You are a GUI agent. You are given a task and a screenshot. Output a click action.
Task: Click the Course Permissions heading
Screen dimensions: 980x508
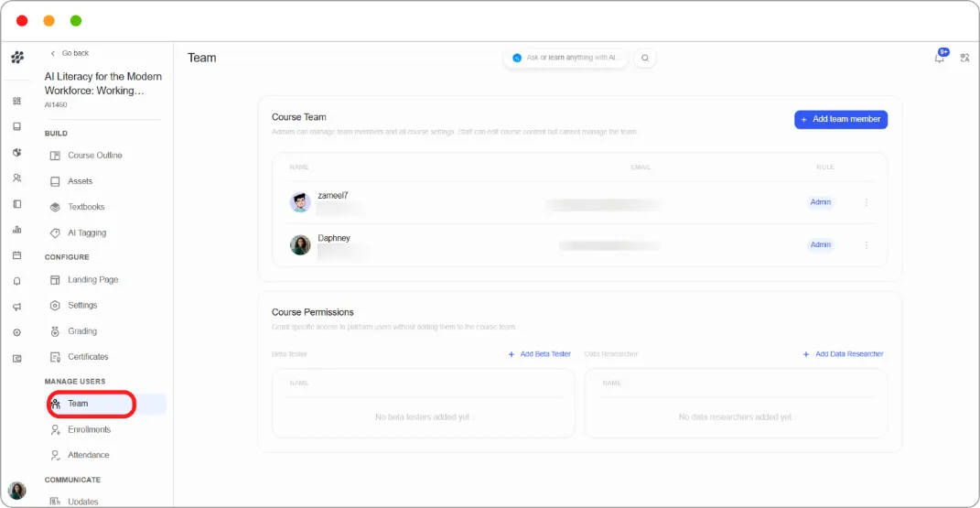pos(313,312)
